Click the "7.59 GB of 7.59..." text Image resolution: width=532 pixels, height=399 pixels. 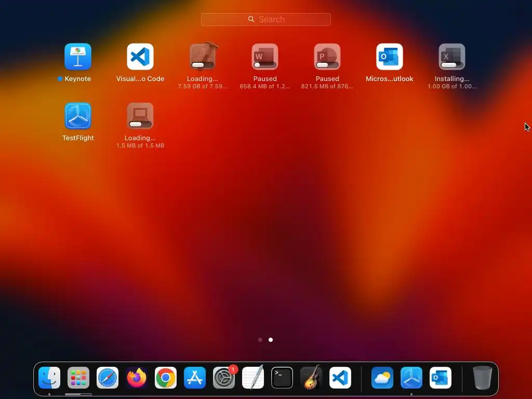click(x=203, y=86)
